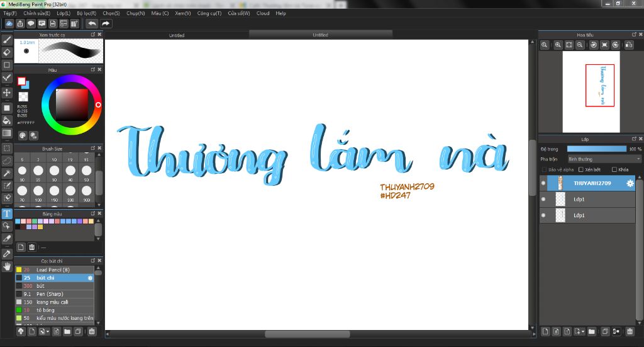
Task: Click the Undo arrow in toolbar
Action: pos(92,24)
